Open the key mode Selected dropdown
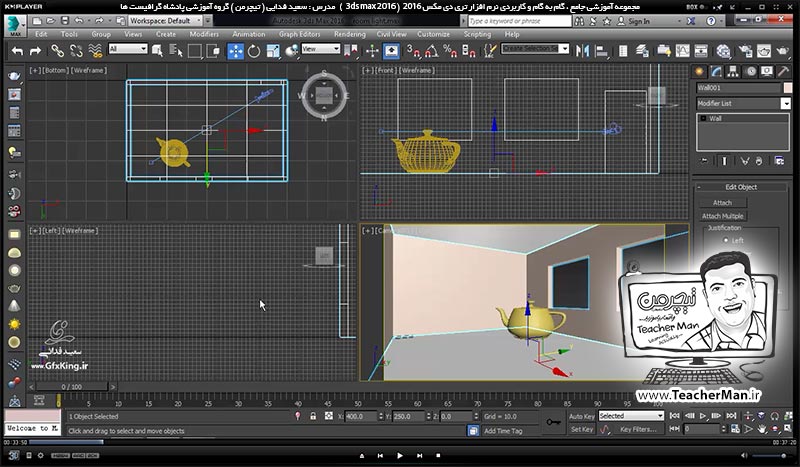Screen dimensions: 800x467 tap(631, 416)
